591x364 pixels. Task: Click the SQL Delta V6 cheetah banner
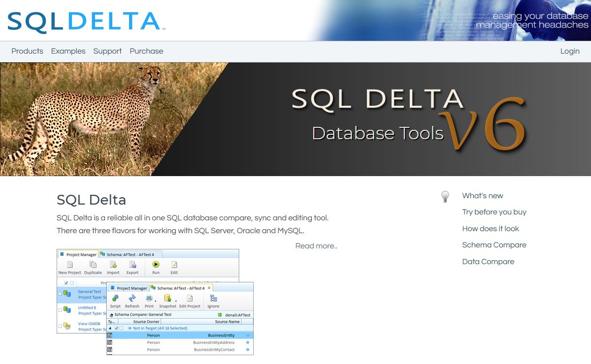click(x=295, y=119)
